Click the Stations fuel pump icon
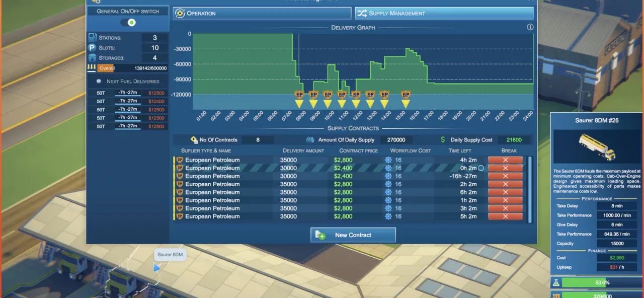This screenshot has height=298, width=644. pyautogui.click(x=93, y=38)
